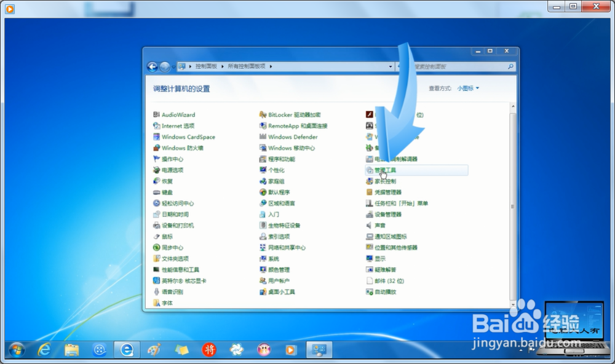Open the RemoteApp 和桌面连接 item
This screenshot has width=615, height=364.
tap(293, 125)
